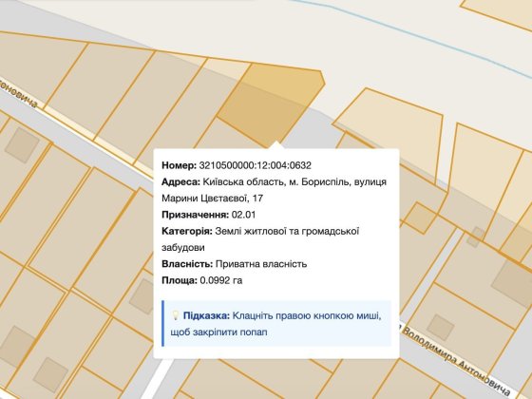Select the Призначення value 02.01
Screen dimensions: 532x399
[243, 215]
